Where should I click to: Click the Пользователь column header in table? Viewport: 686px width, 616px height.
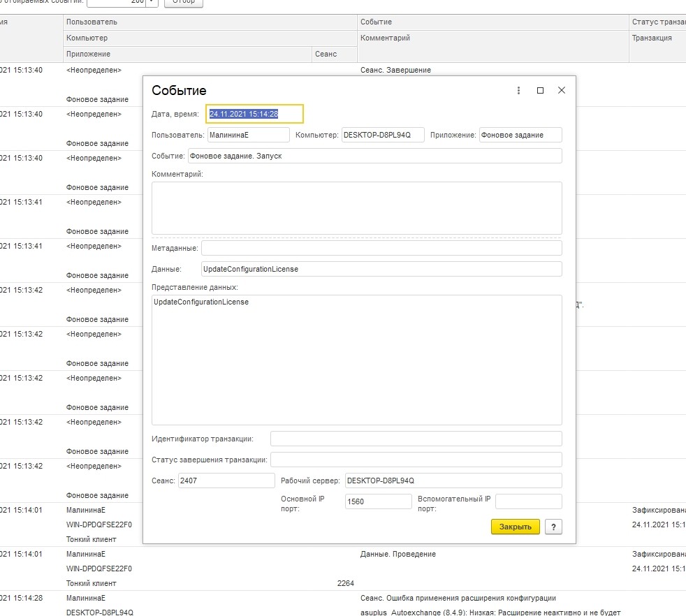tap(210, 22)
